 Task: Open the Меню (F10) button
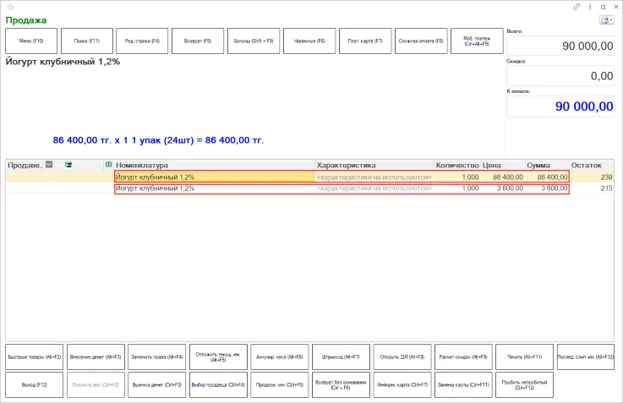pyautogui.click(x=31, y=41)
